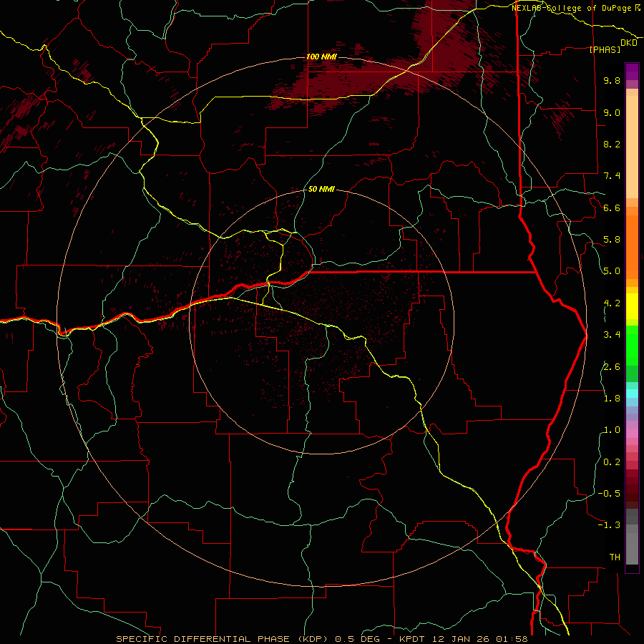Screen dimensions: 644x644
Task: Click the -1.3 legend value label
Action: tap(609, 525)
